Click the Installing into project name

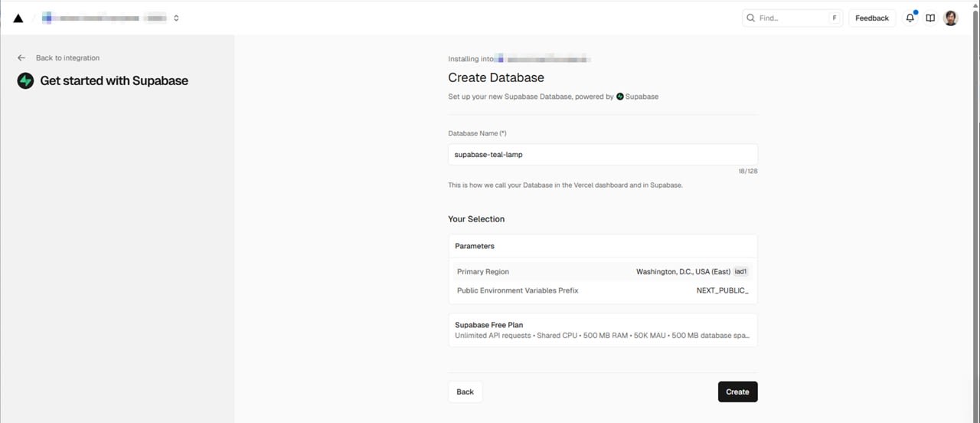pyautogui.click(x=542, y=58)
